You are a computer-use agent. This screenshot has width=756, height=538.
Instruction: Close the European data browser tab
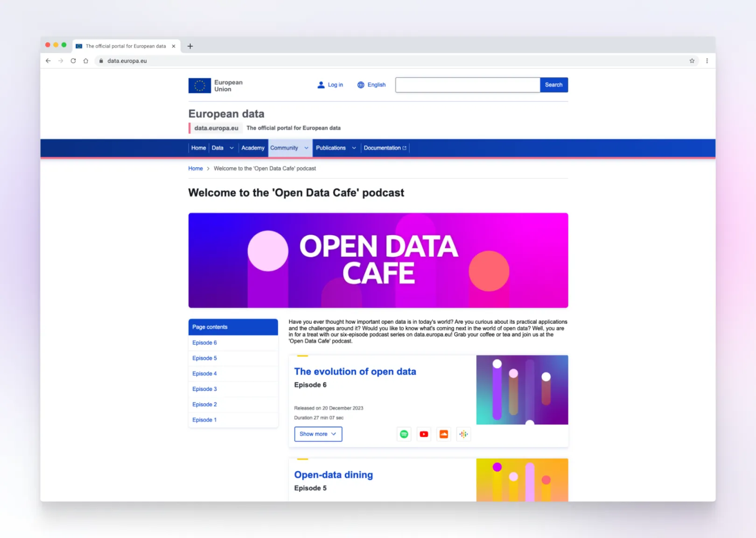174,46
